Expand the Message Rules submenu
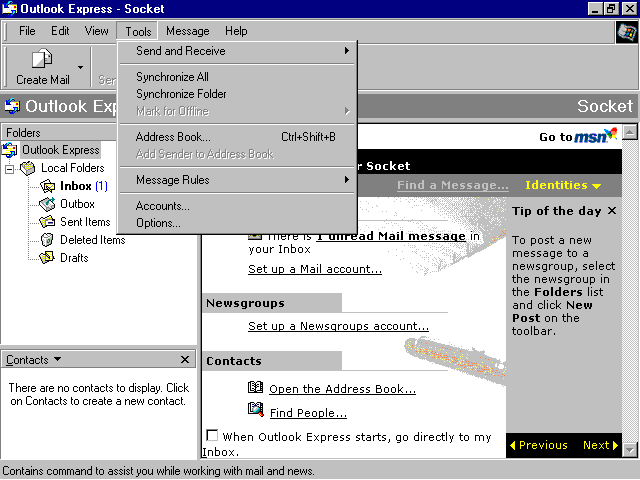The width and height of the screenshot is (640, 480). (238, 180)
